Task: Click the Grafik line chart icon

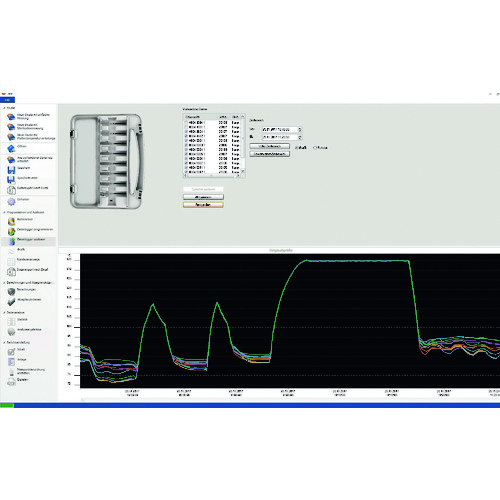Action: 11,251
